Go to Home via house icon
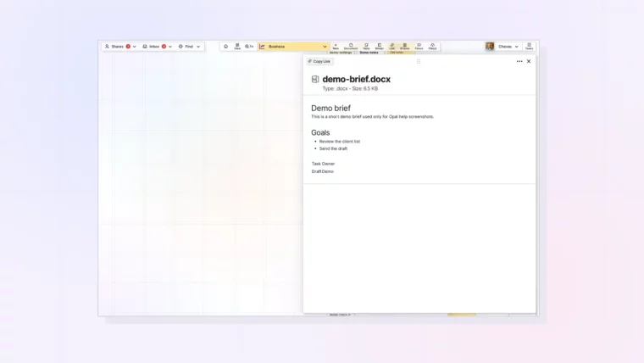 point(225,47)
